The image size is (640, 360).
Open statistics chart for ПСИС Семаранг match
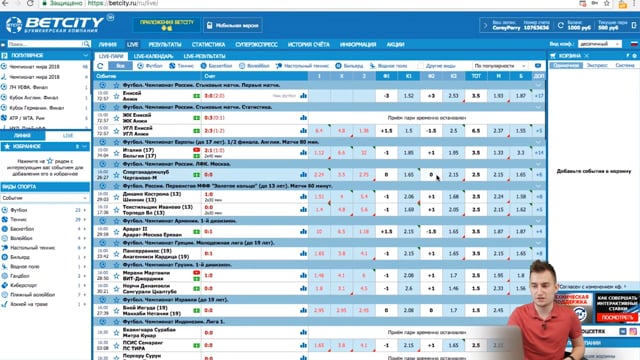tap(303, 345)
